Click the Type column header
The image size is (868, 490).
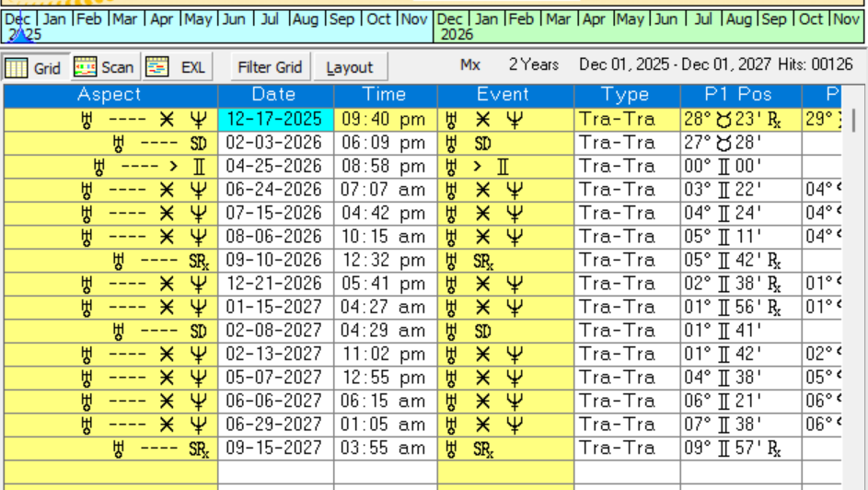tap(625, 95)
